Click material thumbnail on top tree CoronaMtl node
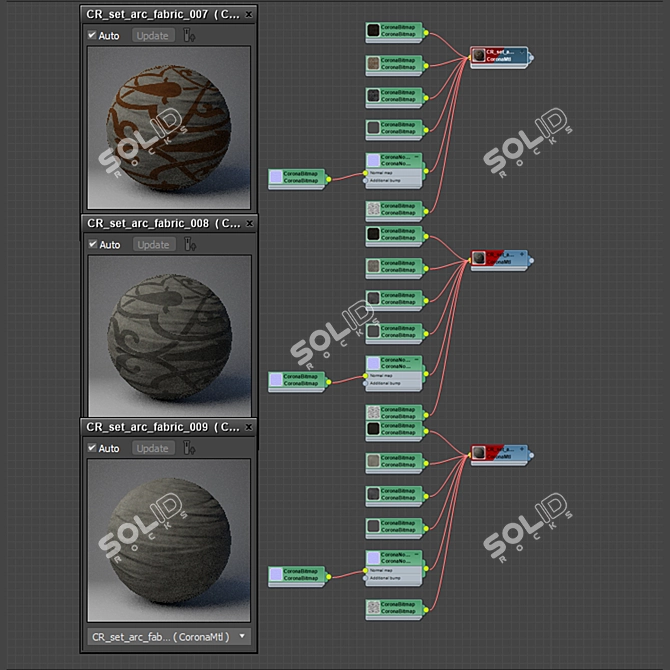670x670 pixels. click(x=479, y=55)
